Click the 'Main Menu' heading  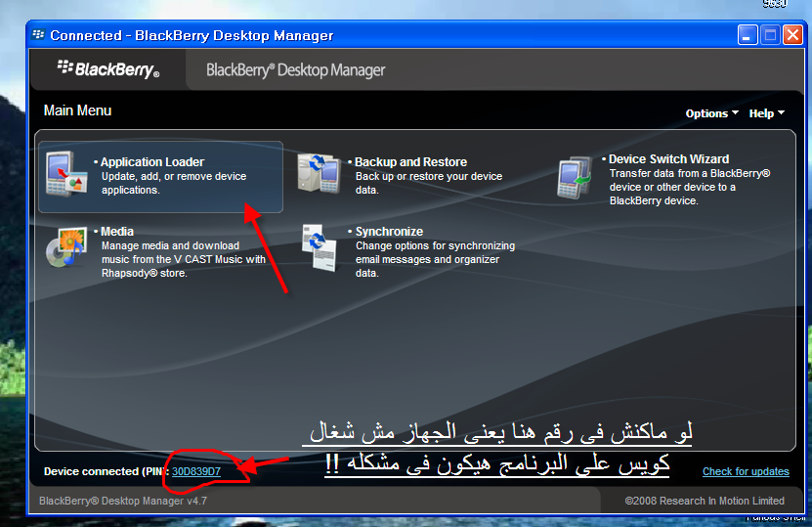77,110
